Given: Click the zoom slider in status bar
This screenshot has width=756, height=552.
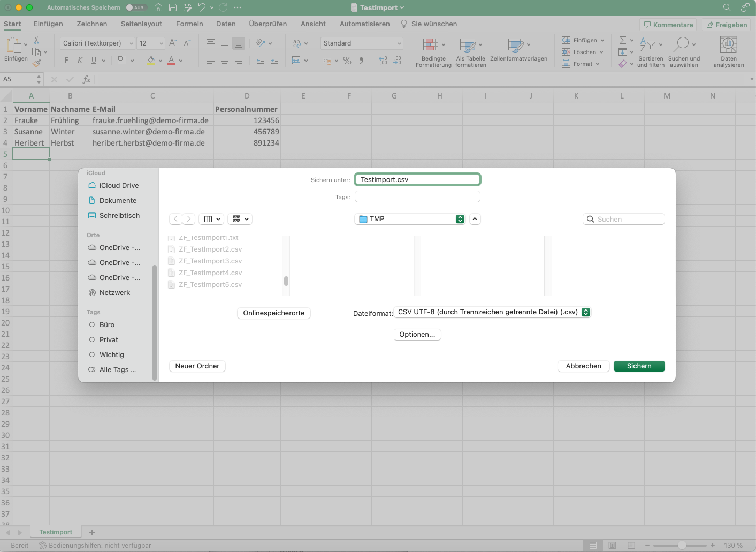Looking at the screenshot, I should point(682,545).
